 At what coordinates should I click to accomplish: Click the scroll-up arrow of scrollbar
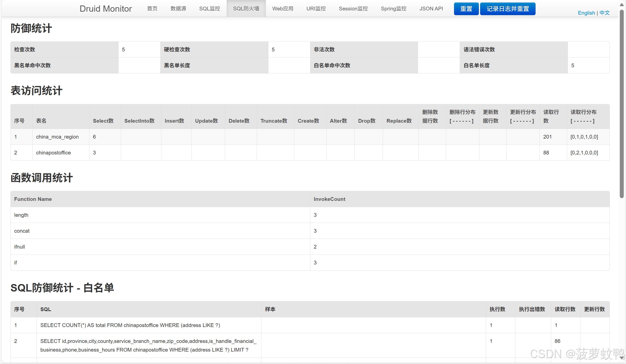(x=622, y=5)
